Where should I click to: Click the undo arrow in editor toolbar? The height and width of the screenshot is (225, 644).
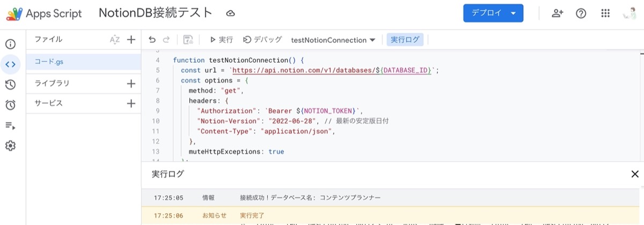152,40
